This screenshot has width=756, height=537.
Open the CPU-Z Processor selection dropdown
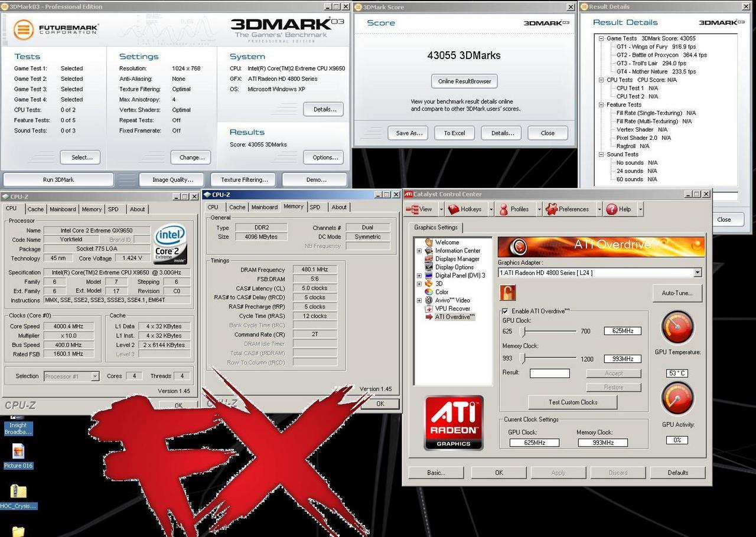(94, 376)
